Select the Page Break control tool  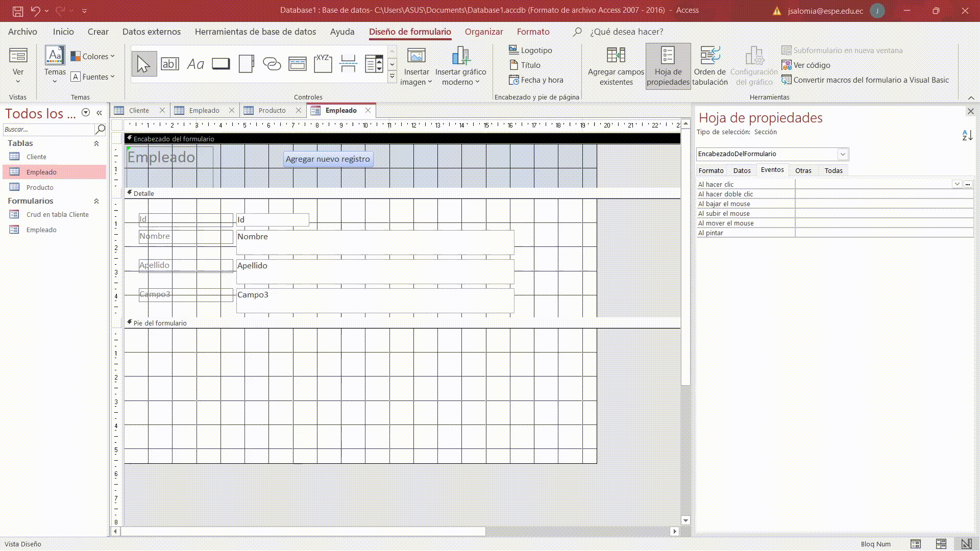(x=349, y=64)
